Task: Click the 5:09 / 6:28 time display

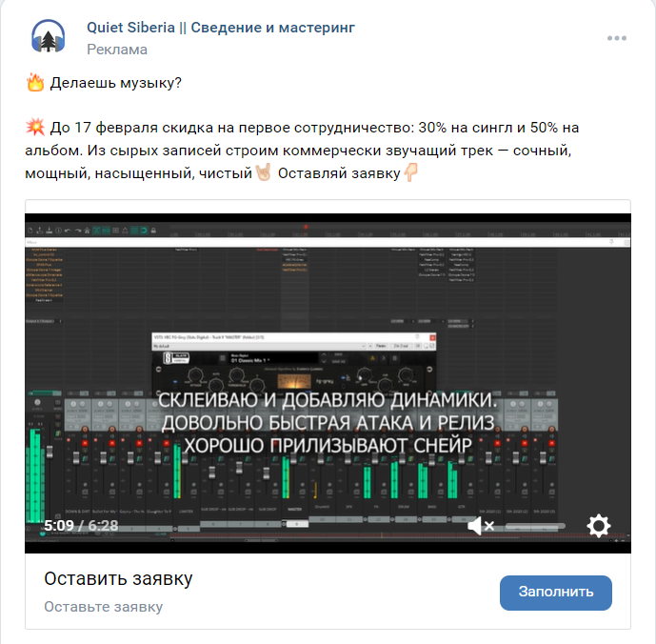Action: click(81, 526)
